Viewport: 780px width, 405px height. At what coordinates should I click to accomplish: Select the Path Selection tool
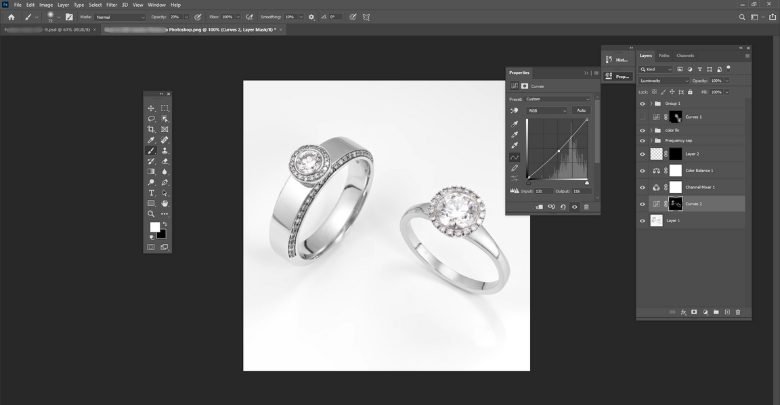pyautogui.click(x=165, y=193)
